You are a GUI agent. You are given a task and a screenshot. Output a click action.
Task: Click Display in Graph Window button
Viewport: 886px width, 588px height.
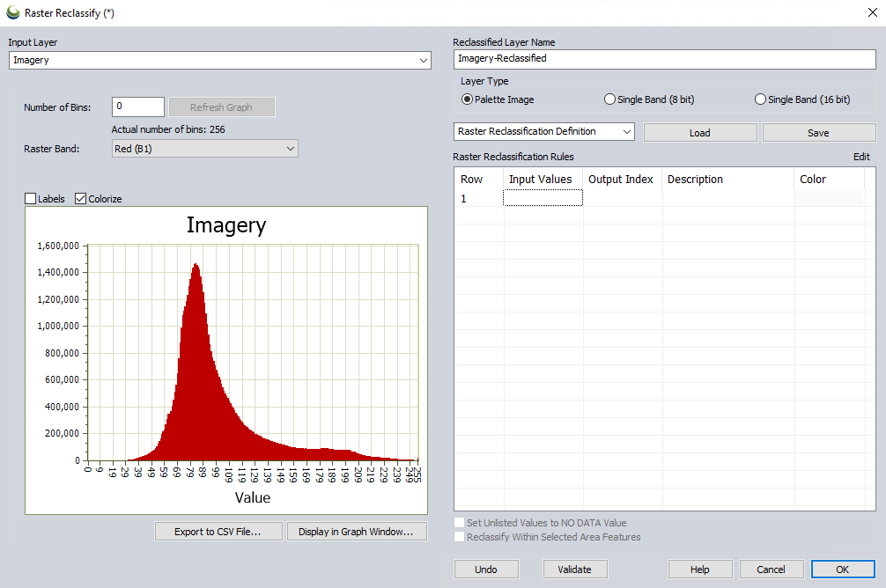[356, 532]
